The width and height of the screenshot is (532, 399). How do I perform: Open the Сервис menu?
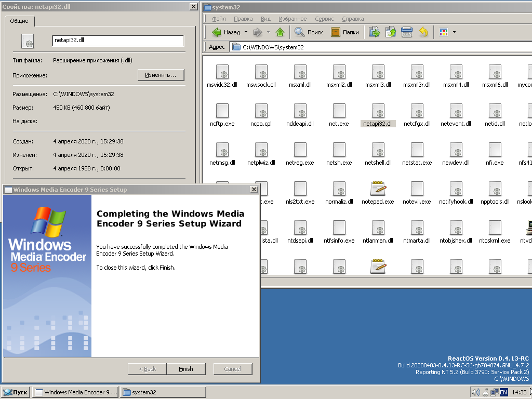tap(324, 19)
